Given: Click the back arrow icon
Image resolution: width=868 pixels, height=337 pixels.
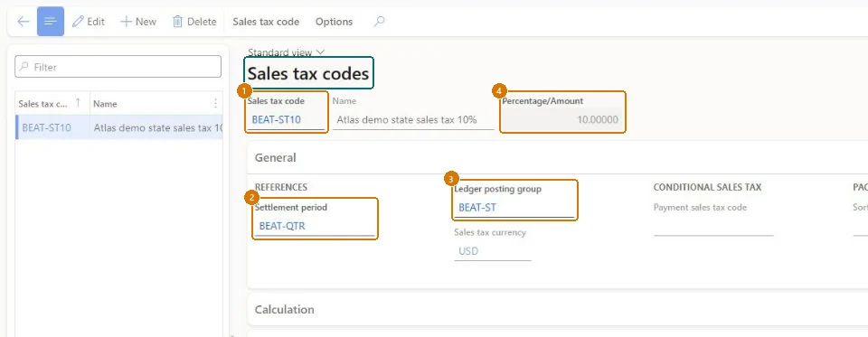Looking at the screenshot, I should point(23,22).
